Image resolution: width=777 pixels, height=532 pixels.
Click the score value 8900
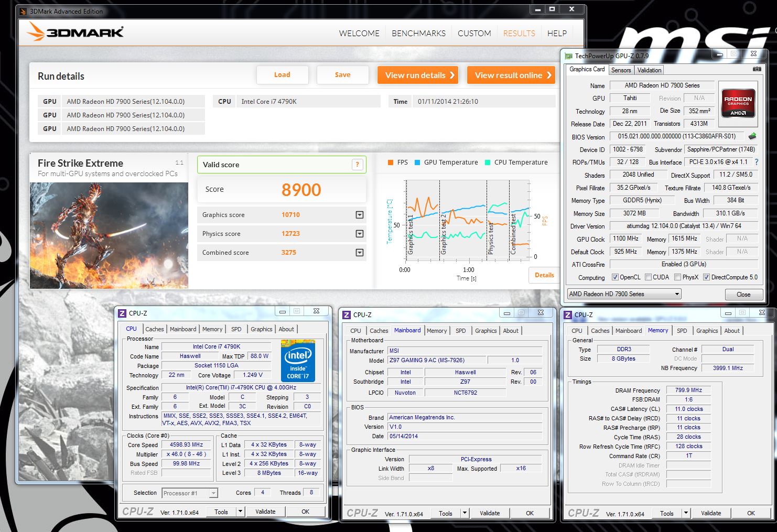[301, 190]
